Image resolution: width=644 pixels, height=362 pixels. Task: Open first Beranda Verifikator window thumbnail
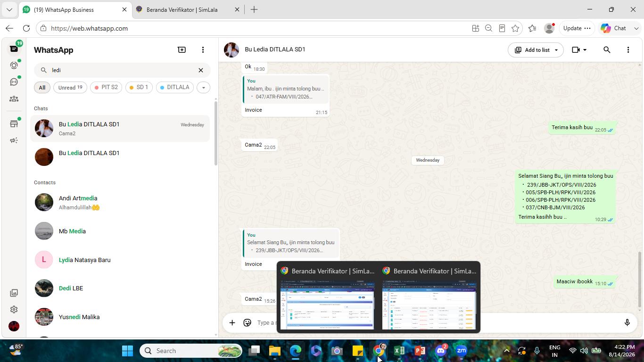(328, 297)
